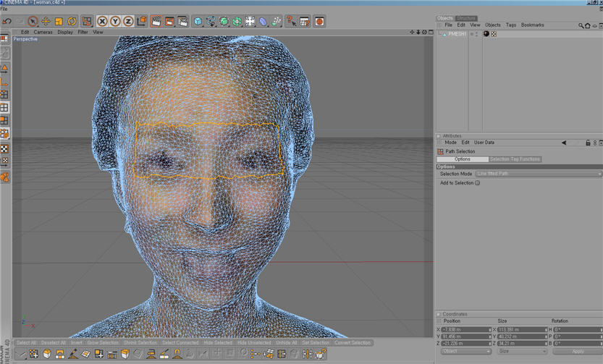Click the viewport toggle icon at top-right of Perspective view
Viewport: 603px width, 364px height.
click(x=431, y=33)
